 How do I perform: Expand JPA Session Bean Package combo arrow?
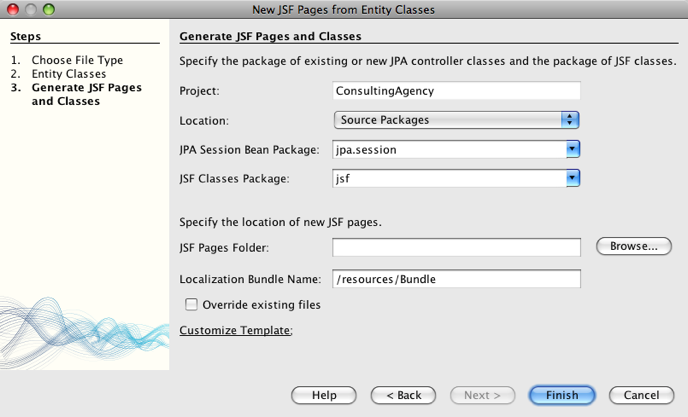coord(573,150)
